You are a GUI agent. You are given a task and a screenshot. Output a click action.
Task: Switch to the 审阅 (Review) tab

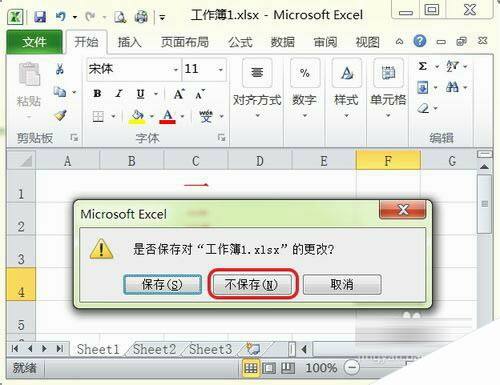[325, 42]
